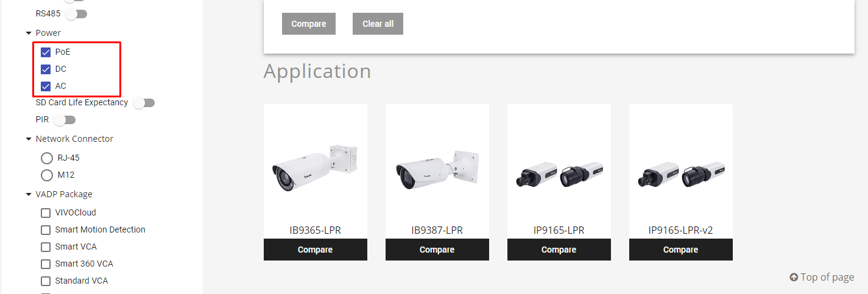Uncheck the PoE power checkbox
This screenshot has height=294, width=868.
(46, 52)
